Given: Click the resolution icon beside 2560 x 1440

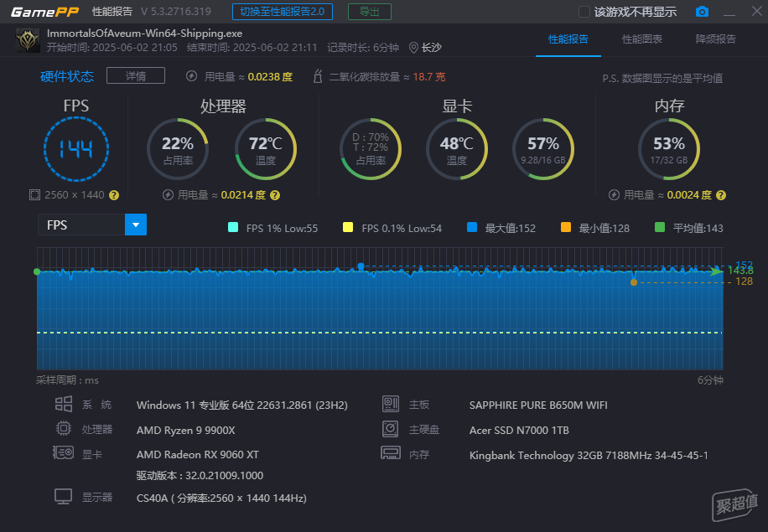Looking at the screenshot, I should click(34, 195).
